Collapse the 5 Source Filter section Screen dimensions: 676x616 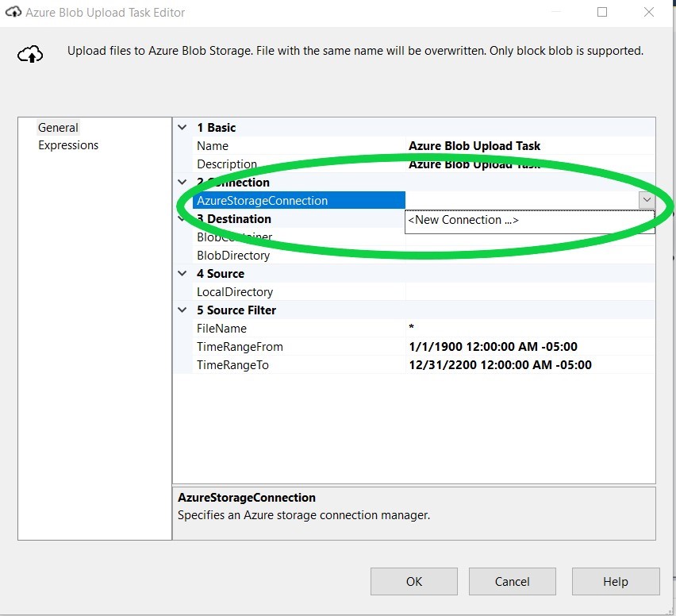tap(182, 310)
